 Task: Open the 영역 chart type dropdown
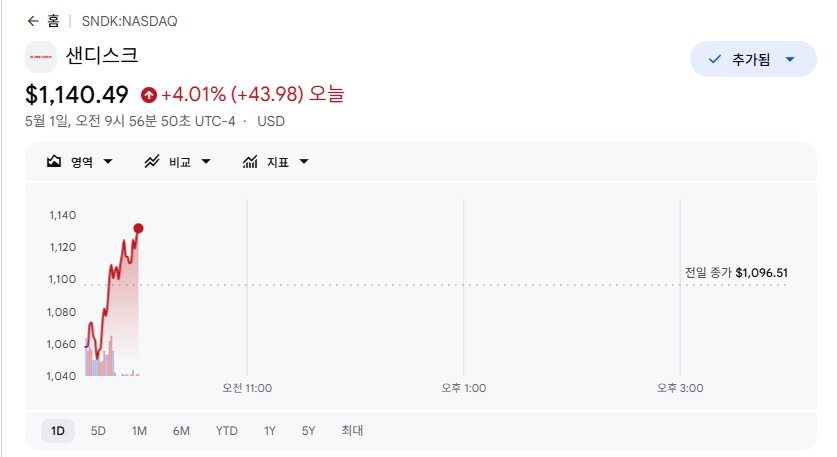[80, 161]
